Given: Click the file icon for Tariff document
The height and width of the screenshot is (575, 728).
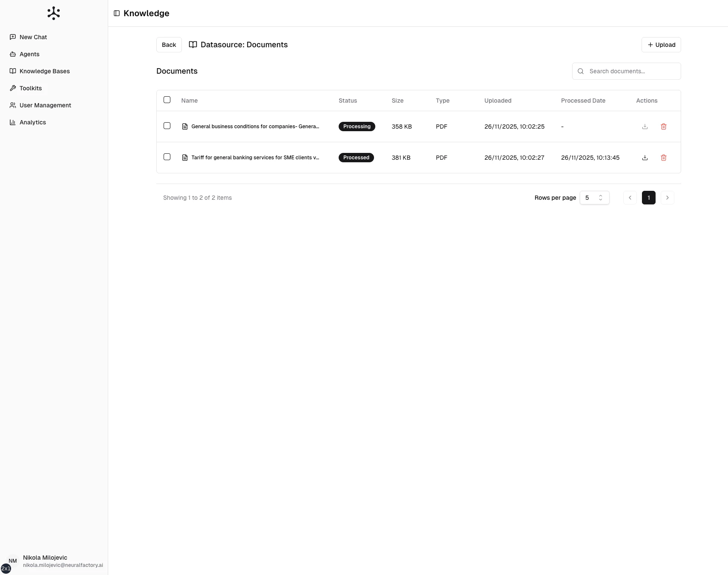Looking at the screenshot, I should (185, 158).
